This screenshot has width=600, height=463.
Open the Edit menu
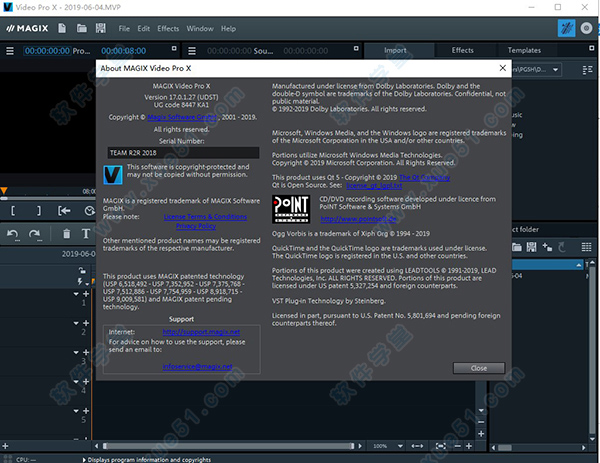tap(143, 29)
